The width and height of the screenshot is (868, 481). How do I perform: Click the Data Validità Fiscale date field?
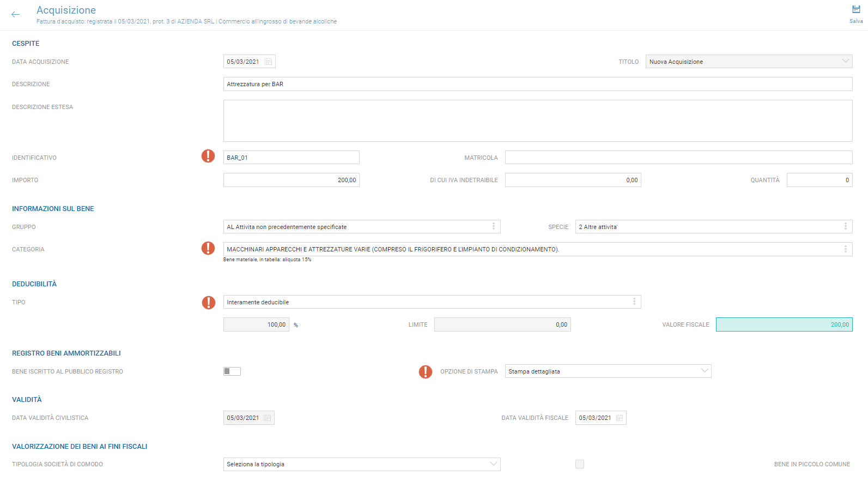[601, 418]
